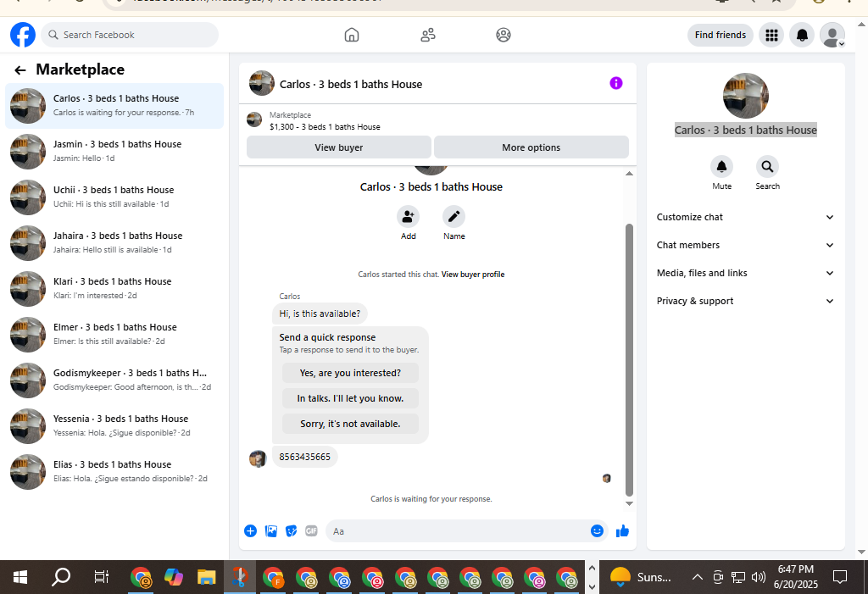Open File Explorer from taskbar

point(206,577)
